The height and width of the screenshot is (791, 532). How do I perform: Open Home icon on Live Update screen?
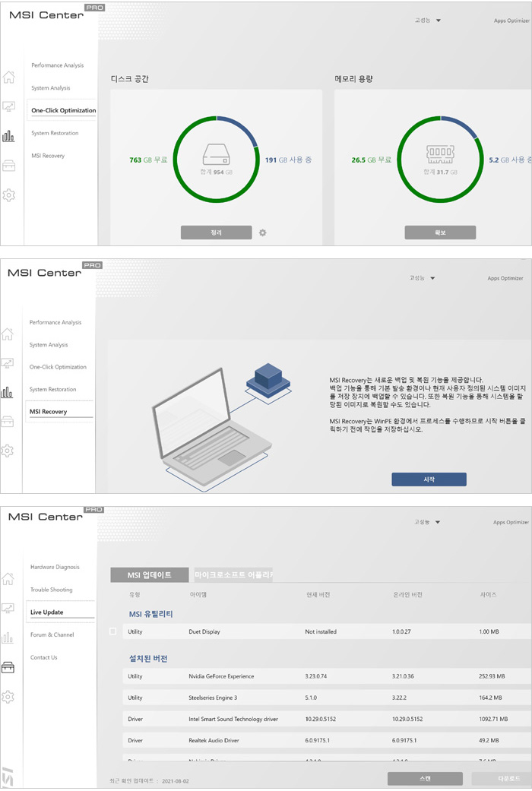[x=8, y=578]
